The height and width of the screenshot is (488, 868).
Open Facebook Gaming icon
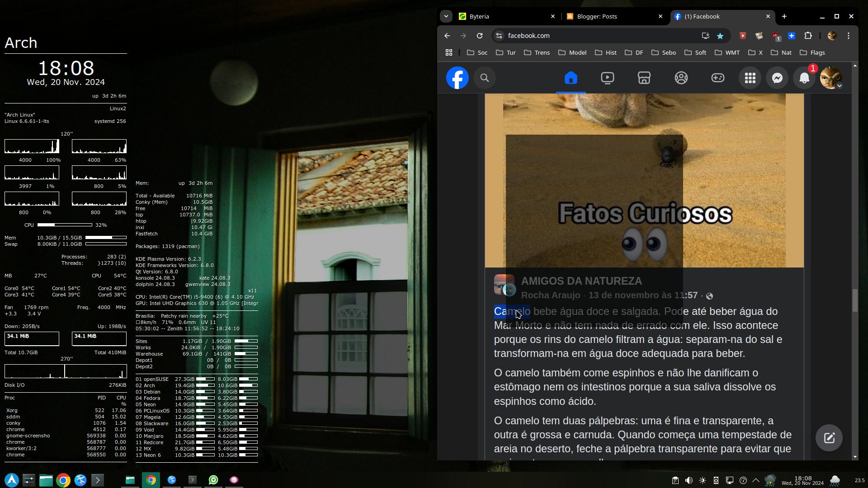[718, 78]
